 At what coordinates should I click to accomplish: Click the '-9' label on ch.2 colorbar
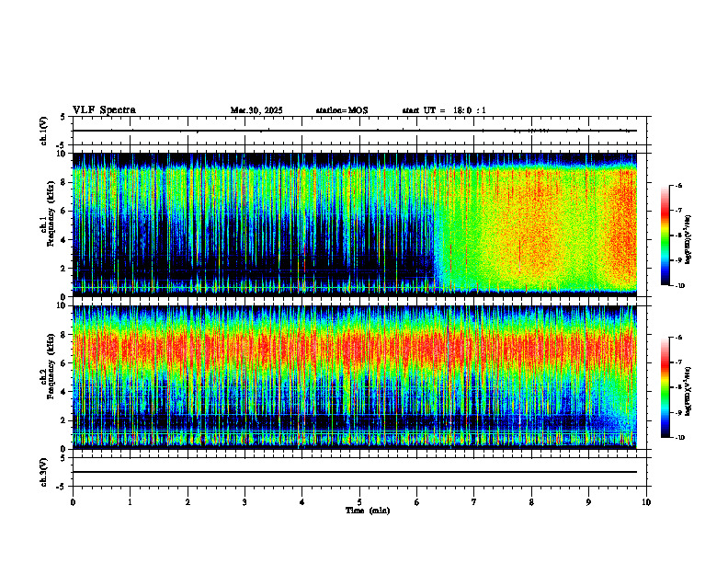click(678, 412)
